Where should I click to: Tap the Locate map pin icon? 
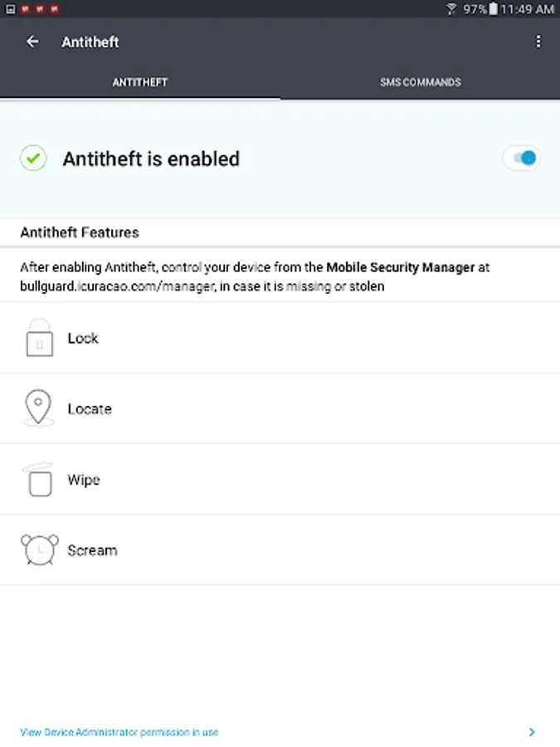click(39, 408)
